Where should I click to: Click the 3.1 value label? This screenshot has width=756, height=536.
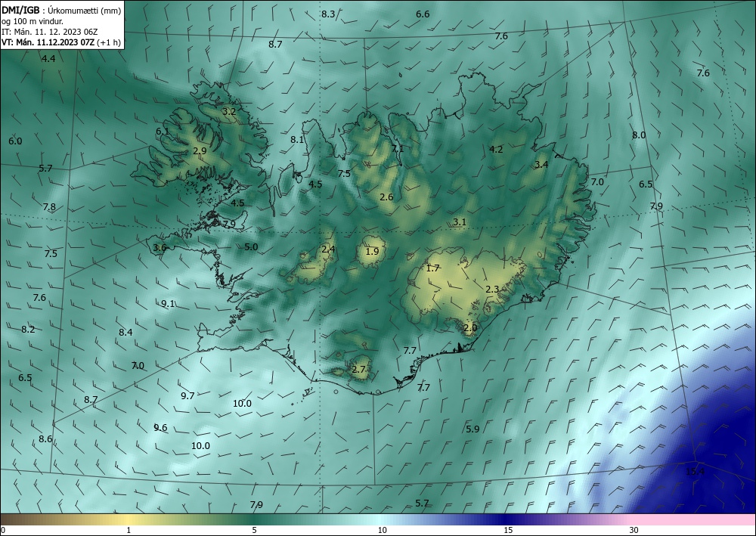coord(460,222)
